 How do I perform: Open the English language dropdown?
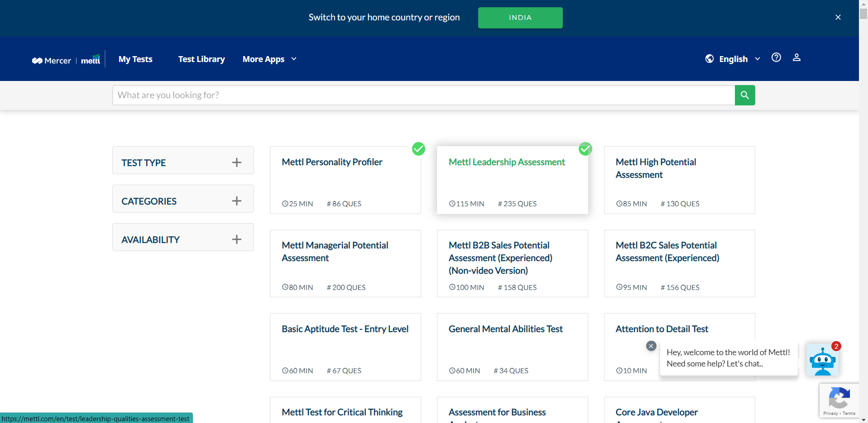click(x=739, y=59)
